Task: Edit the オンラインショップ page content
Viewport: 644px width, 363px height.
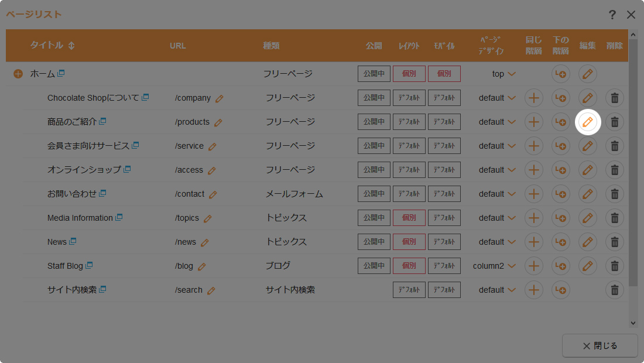Action: [588, 170]
